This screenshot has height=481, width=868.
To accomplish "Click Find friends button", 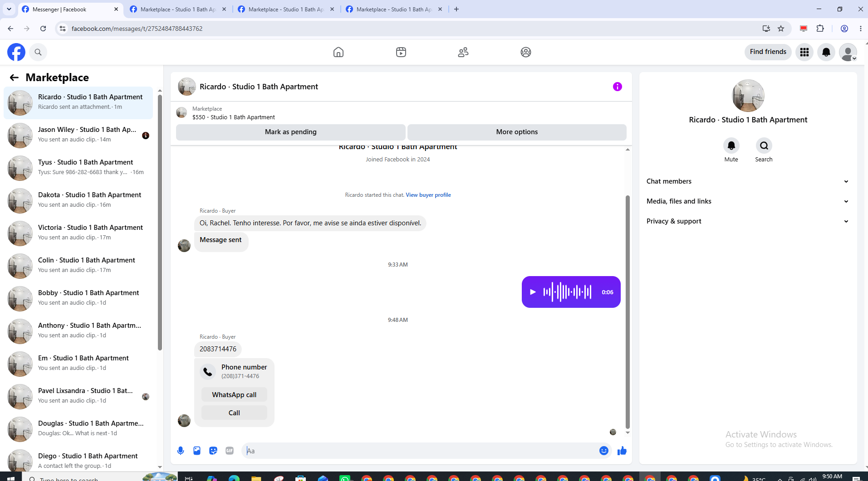I will point(768,52).
